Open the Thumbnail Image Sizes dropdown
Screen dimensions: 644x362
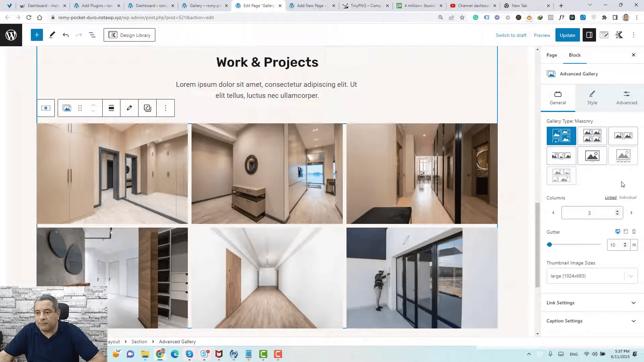(592, 276)
